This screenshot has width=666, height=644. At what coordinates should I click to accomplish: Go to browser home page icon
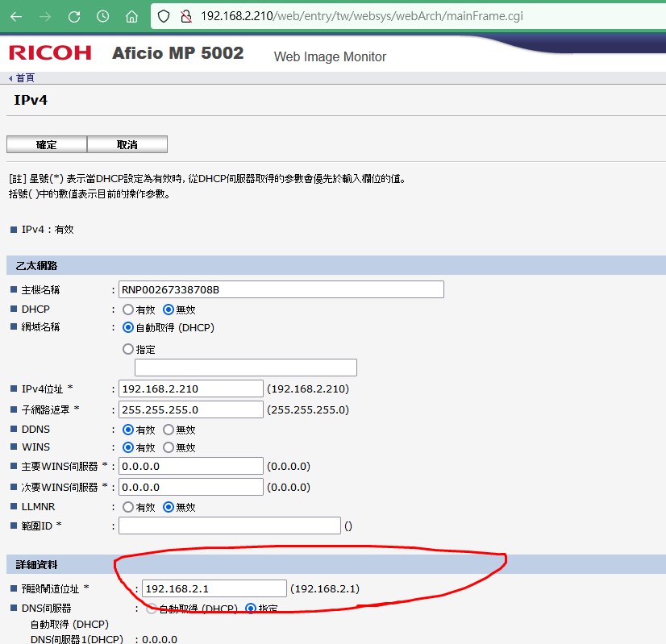tap(132, 16)
